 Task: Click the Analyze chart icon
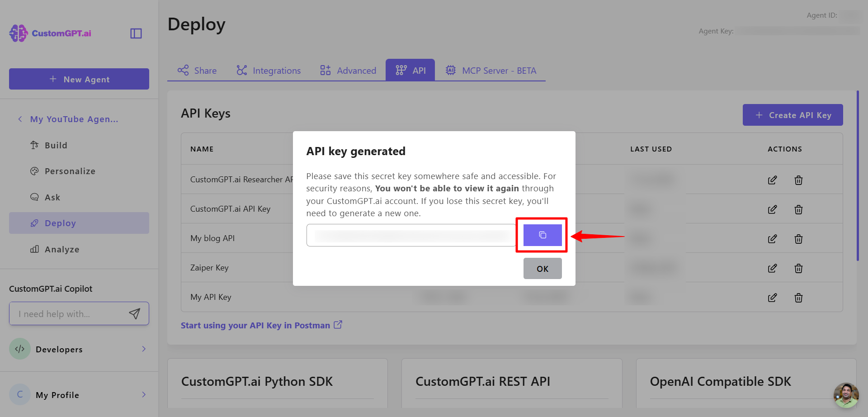pyautogui.click(x=34, y=249)
